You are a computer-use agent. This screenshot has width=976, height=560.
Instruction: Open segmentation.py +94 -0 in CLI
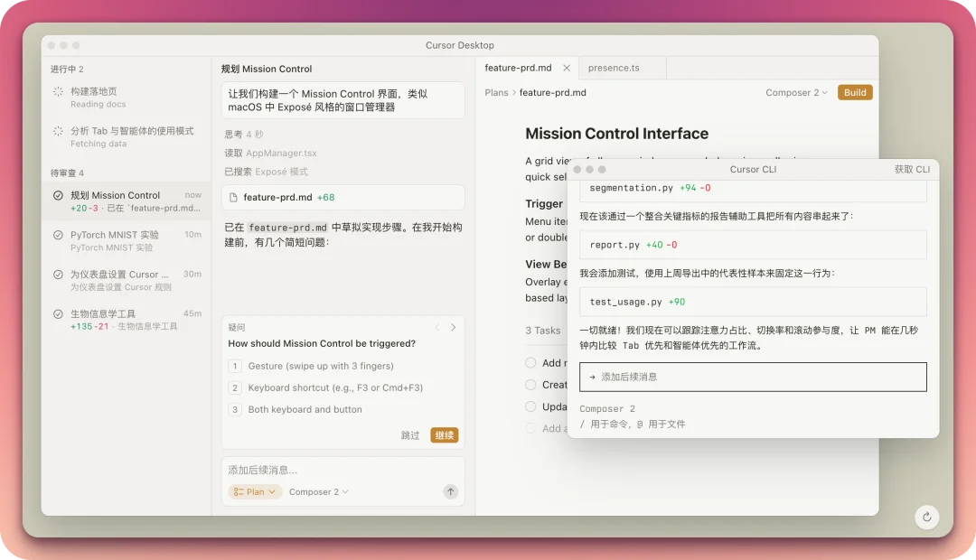[x=753, y=189]
